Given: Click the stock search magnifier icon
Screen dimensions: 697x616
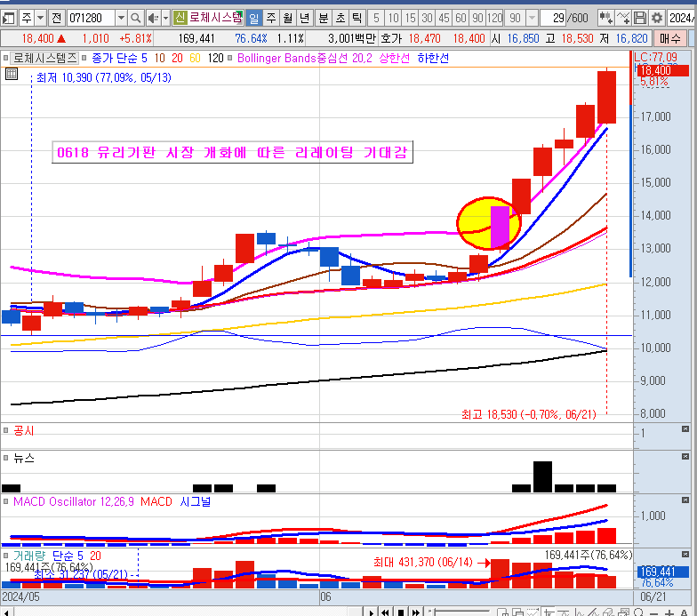Looking at the screenshot, I should 136,18.
